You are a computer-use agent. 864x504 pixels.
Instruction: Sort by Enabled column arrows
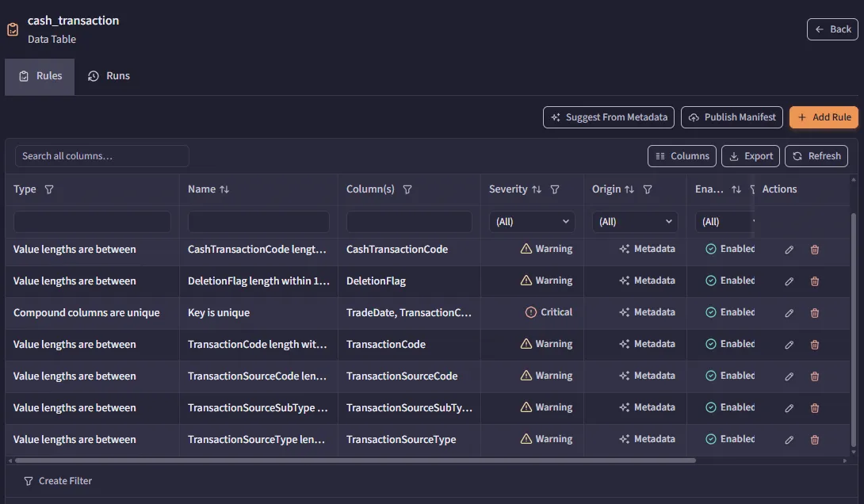tap(736, 189)
